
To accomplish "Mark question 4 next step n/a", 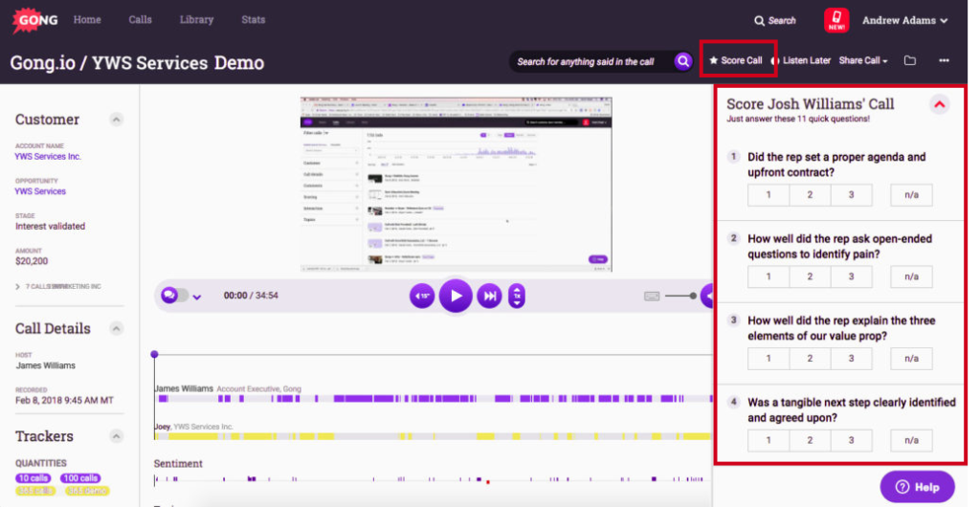I will pyautogui.click(x=911, y=440).
